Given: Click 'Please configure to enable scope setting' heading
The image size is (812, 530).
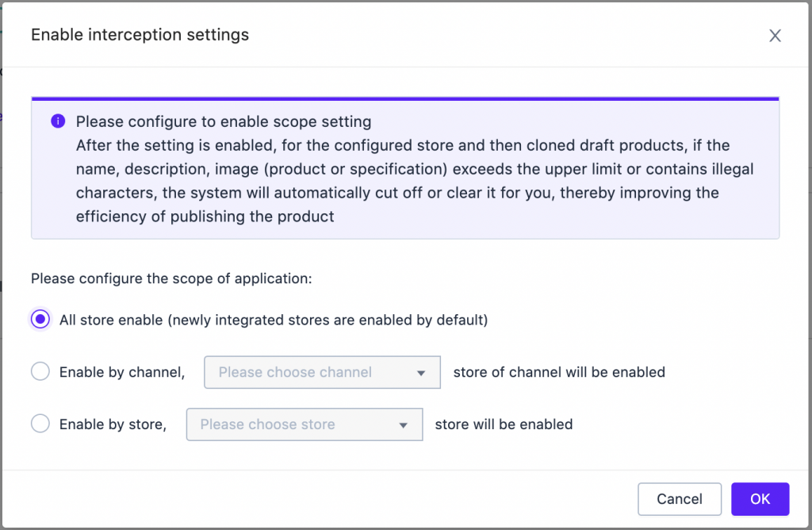Looking at the screenshot, I should point(224,121).
